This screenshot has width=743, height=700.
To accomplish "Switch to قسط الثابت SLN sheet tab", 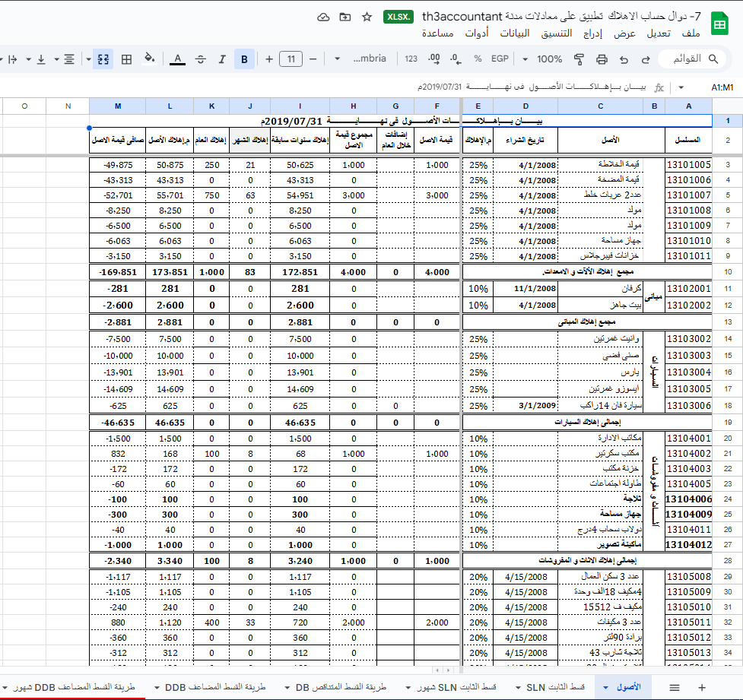I will pos(555,687).
